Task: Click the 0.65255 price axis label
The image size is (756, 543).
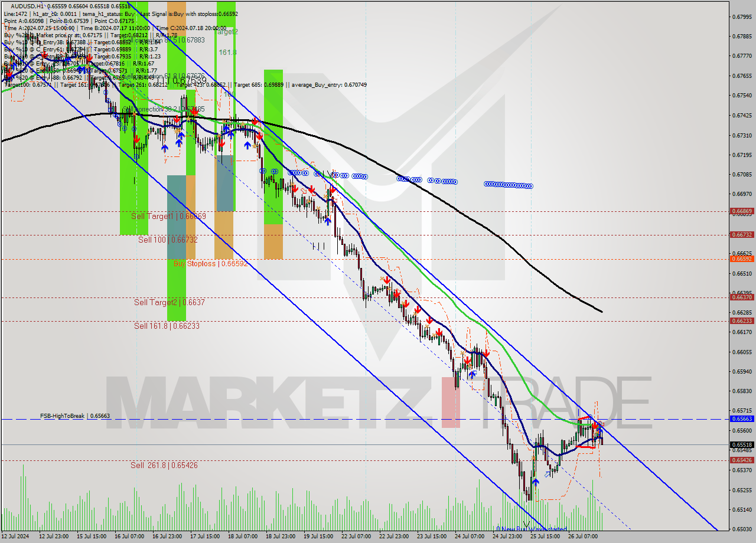Action: (x=741, y=490)
